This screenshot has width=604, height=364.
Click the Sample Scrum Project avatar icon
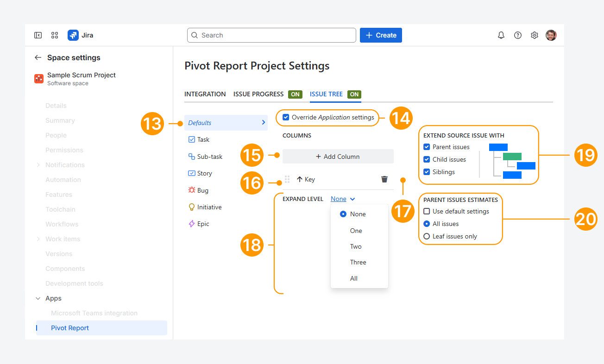pos(39,79)
